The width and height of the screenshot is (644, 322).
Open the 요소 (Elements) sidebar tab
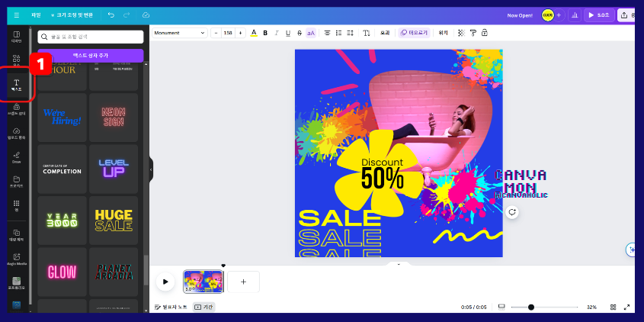pos(17,60)
